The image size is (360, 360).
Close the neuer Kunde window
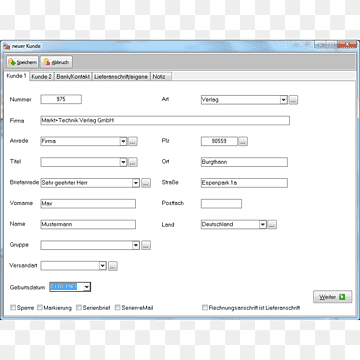[x=347, y=44]
